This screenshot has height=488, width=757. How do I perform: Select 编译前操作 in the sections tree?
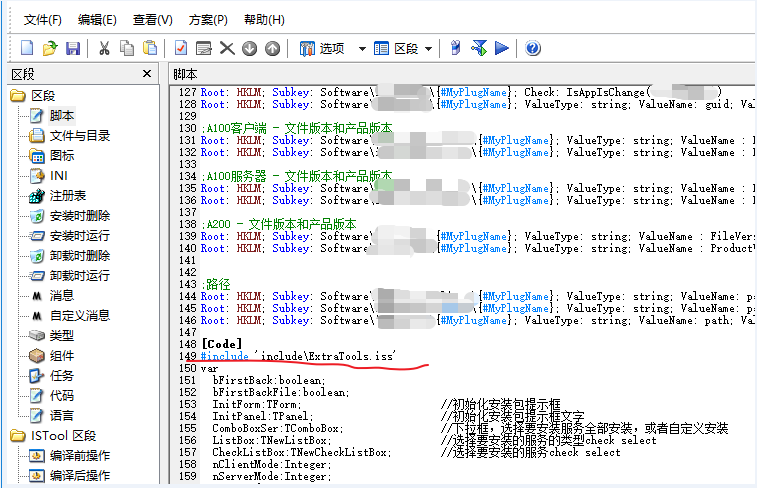point(80,456)
